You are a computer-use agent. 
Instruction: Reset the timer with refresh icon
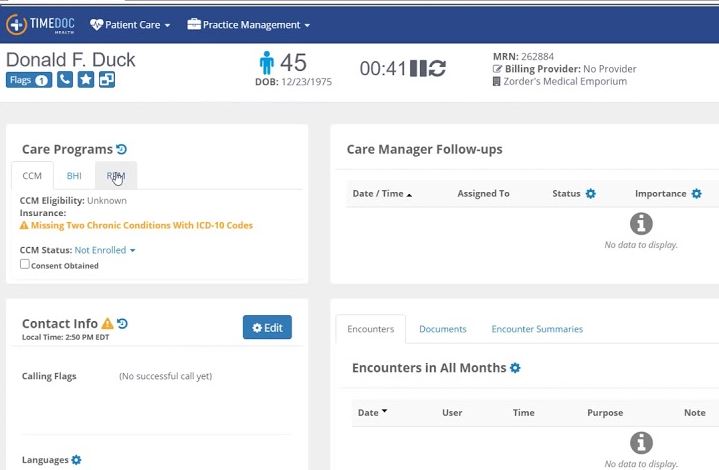437,68
